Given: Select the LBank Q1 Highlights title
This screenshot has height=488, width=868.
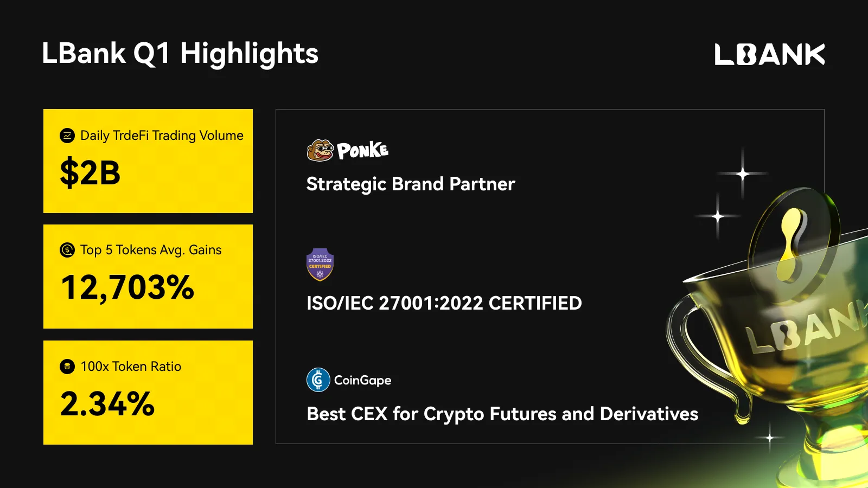Looking at the screenshot, I should point(180,54).
